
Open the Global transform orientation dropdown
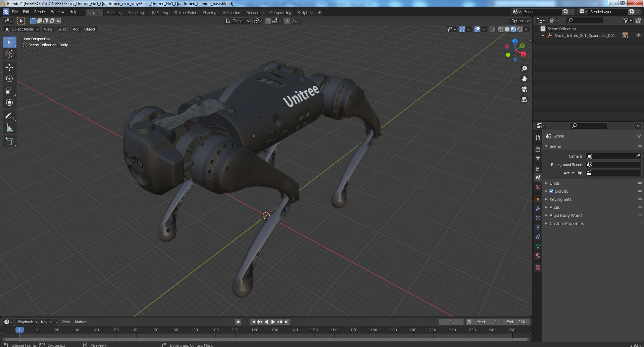click(x=237, y=21)
